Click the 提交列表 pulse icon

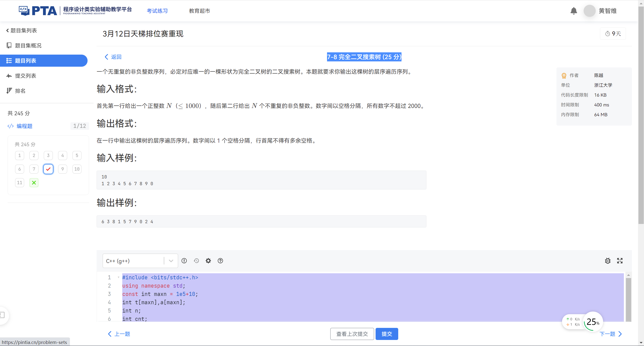tap(9, 76)
